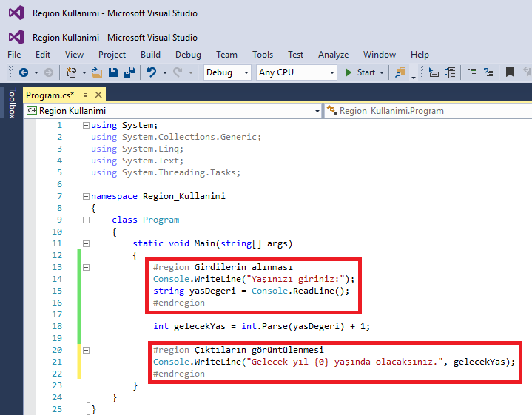Screen dimensions: 532x415
Task: Collapse the namespace Region_Kullanimi block
Action: [x=86, y=196]
